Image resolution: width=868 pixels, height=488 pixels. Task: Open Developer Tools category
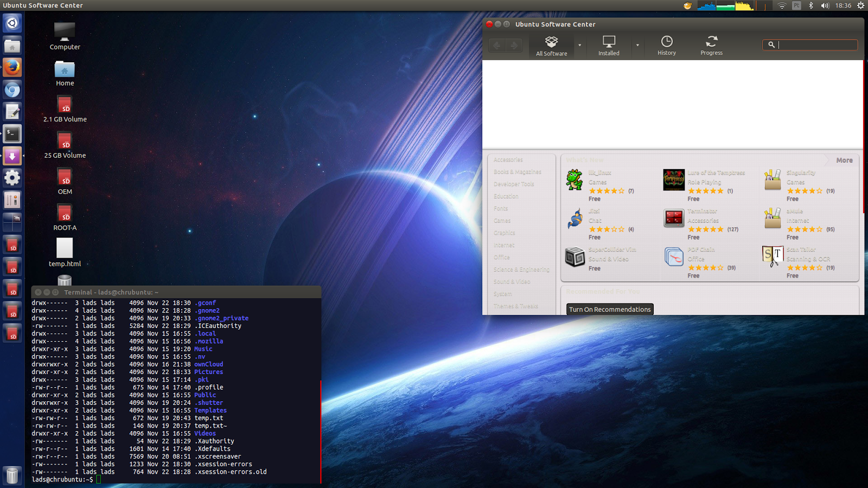pyautogui.click(x=514, y=184)
